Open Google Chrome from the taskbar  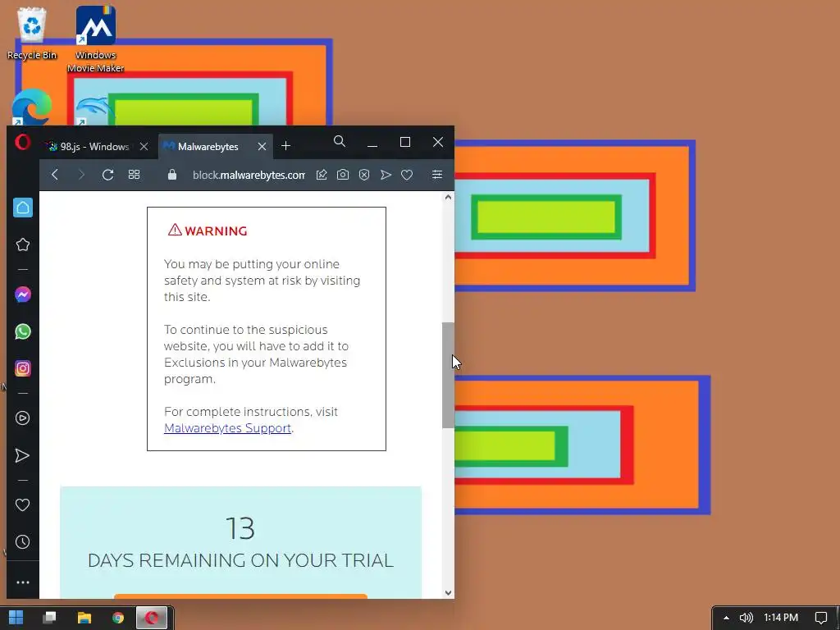pos(118,618)
